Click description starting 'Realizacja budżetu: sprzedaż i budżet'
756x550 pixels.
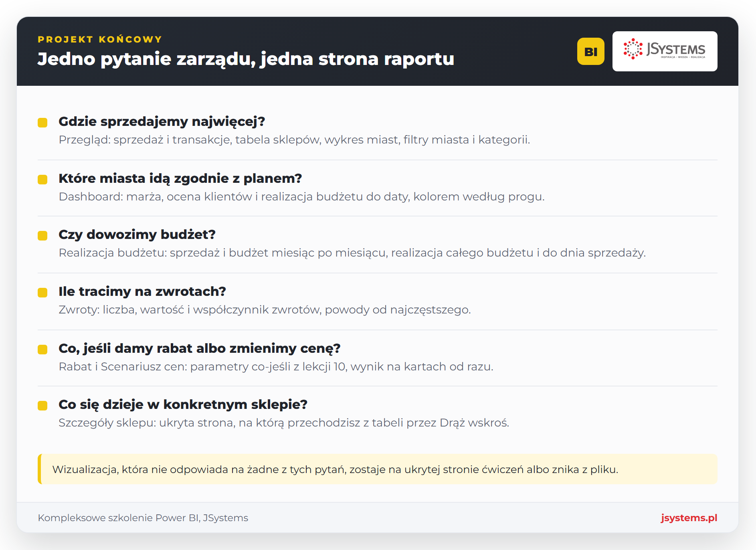pos(352,253)
